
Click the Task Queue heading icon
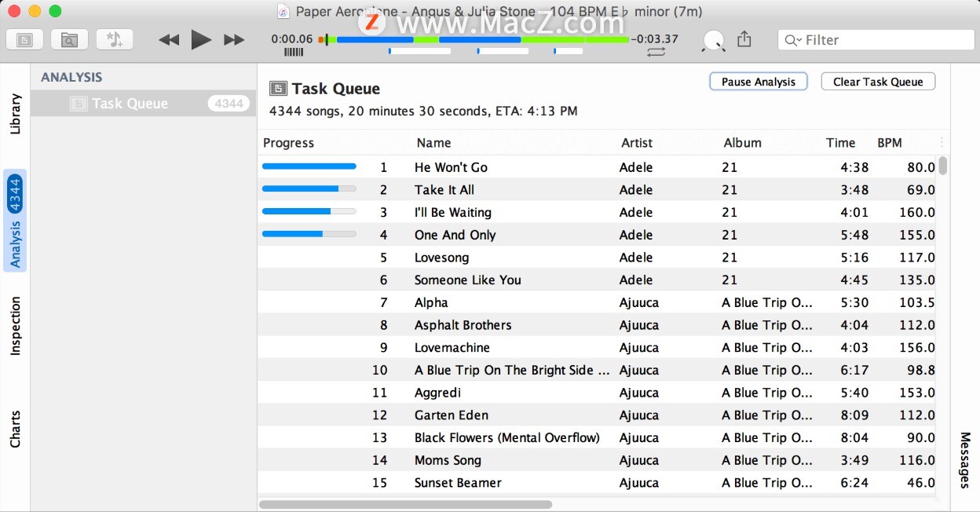pos(278,88)
